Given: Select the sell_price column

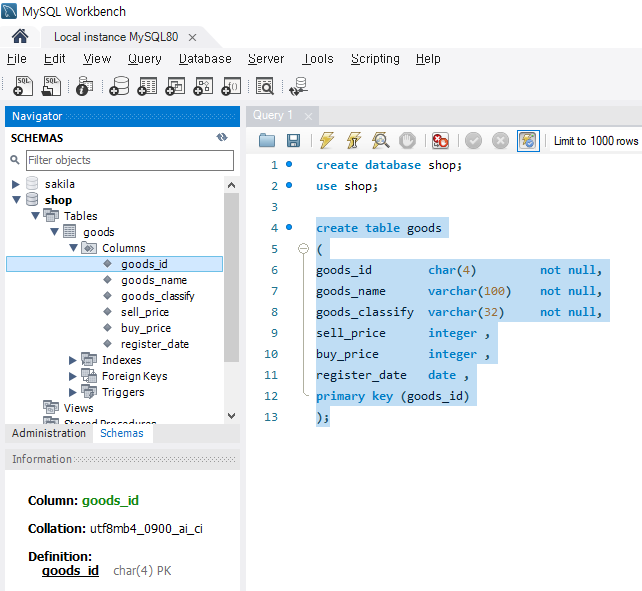Looking at the screenshot, I should (x=145, y=312).
